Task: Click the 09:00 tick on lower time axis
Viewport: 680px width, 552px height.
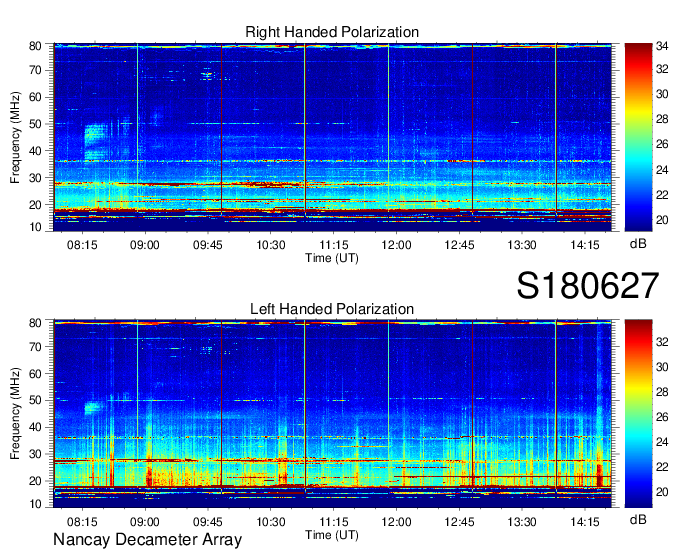Action: click(x=145, y=521)
